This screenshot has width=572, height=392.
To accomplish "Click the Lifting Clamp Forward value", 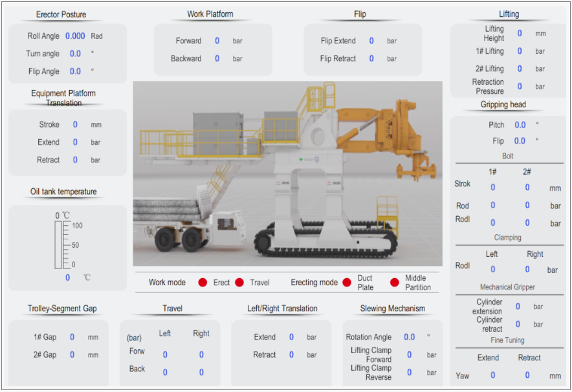I will [x=410, y=354].
